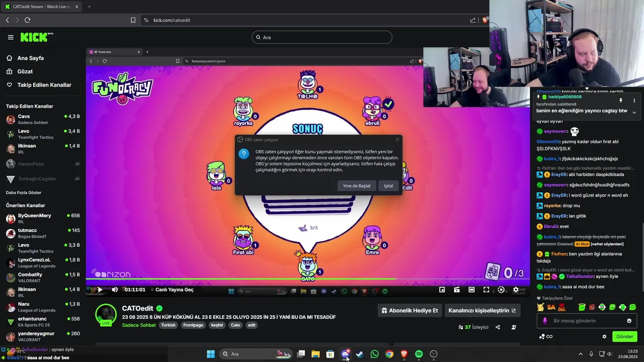Open the tutmacc channel
Screen dimensions: 644x362
43,233
